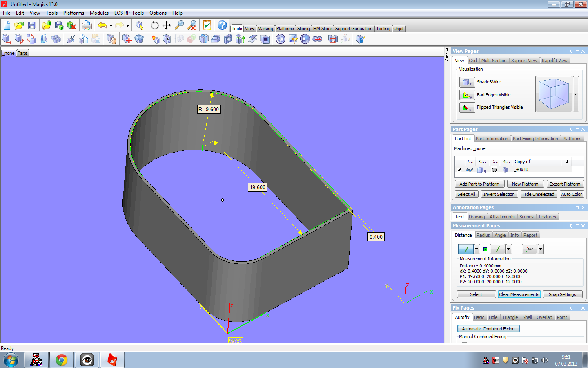The image size is (588, 368).
Task: Toggle the eyeglasses visibility icon for _40x10
Action: [470, 170]
